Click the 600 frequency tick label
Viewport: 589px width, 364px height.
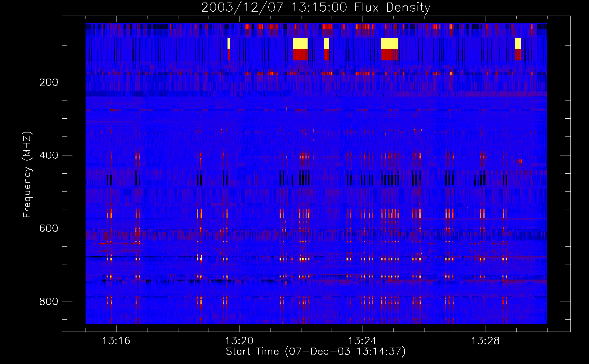point(48,228)
